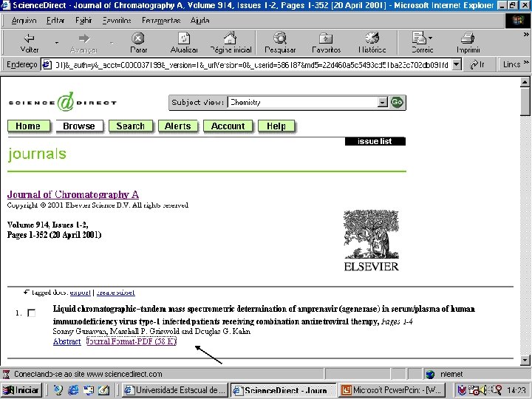This screenshot has height=399, width=532.
Task: Open the Iniciar start button
Action: [x=21, y=390]
